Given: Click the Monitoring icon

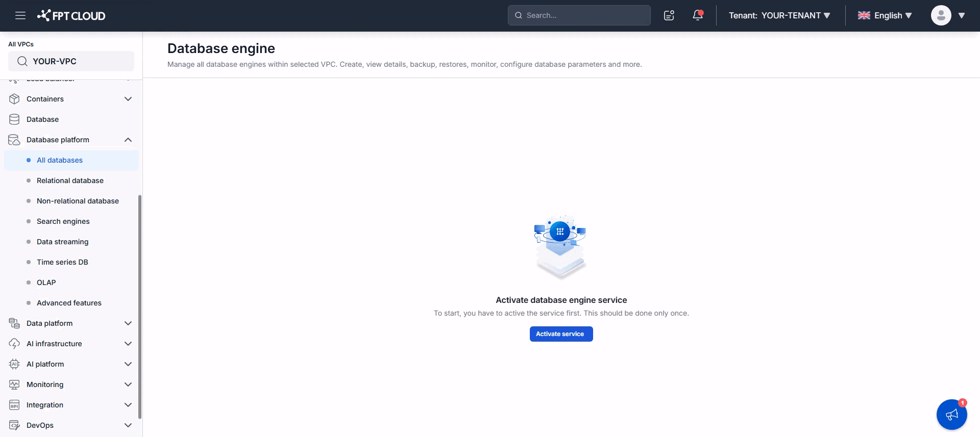Looking at the screenshot, I should click(14, 384).
